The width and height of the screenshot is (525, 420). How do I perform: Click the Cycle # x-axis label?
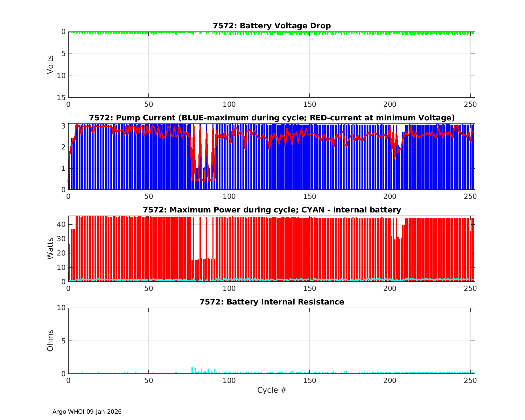tap(272, 390)
